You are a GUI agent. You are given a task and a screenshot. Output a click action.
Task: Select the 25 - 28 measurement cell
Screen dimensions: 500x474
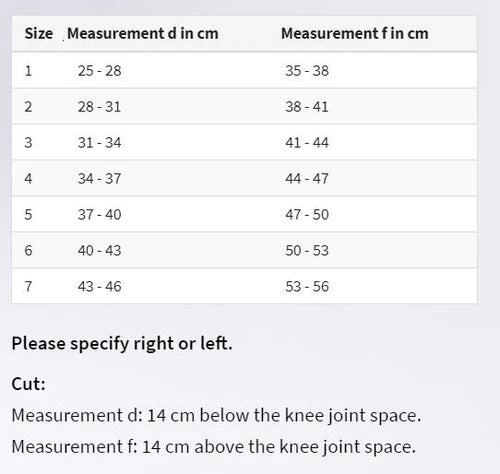pyautogui.click(x=99, y=71)
